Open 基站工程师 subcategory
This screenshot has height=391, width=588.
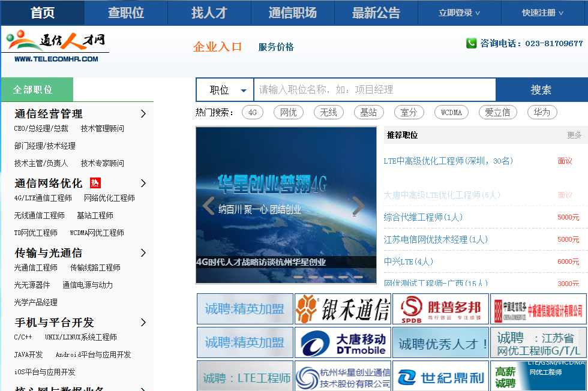(x=95, y=215)
